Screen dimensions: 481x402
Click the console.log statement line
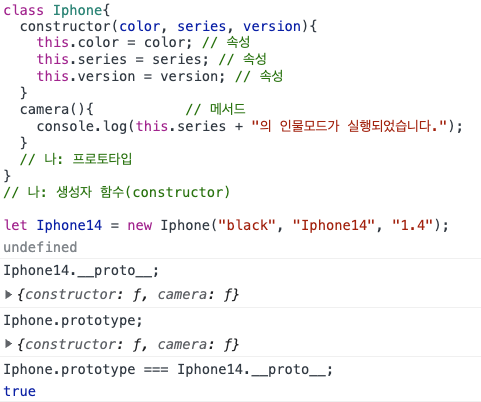click(250, 126)
